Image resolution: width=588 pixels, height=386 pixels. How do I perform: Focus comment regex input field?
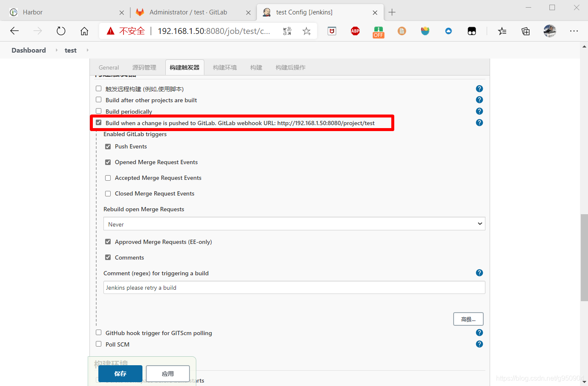pyautogui.click(x=294, y=287)
